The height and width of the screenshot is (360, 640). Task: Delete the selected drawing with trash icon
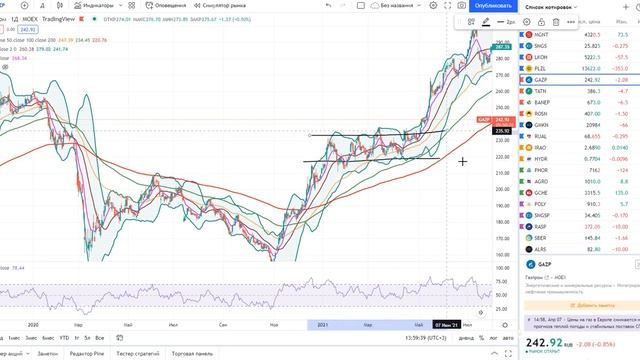556,22
